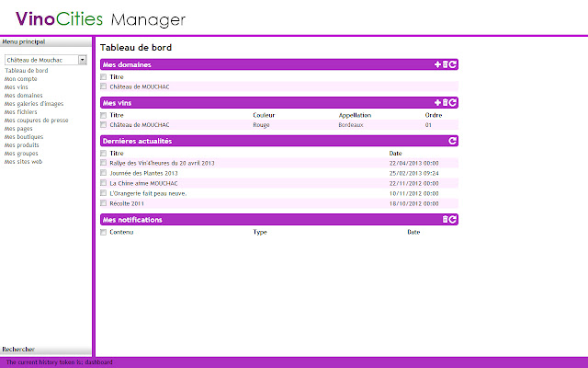Open Mes coupures de presse
Viewport: 588px width, 368px height.
coord(37,121)
